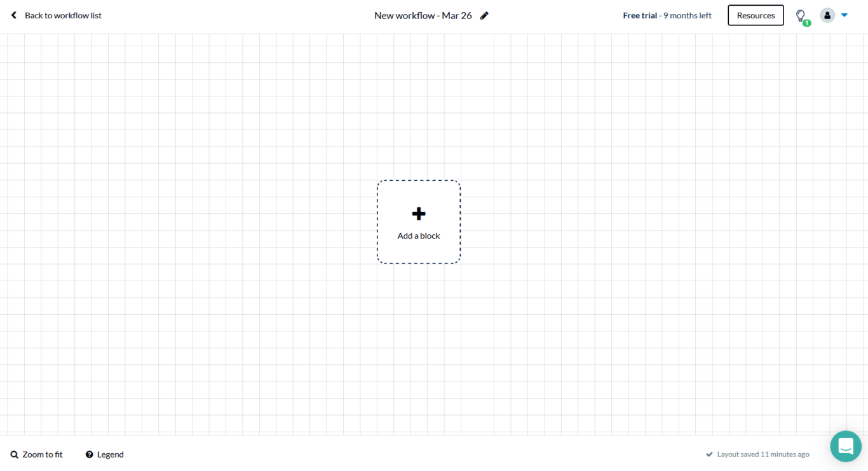Image resolution: width=868 pixels, height=471 pixels.
Task: Expand the account dropdown arrow
Action: tap(844, 15)
